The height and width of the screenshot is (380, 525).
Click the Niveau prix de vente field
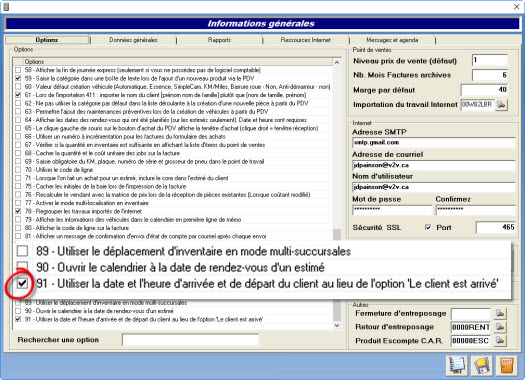point(490,60)
